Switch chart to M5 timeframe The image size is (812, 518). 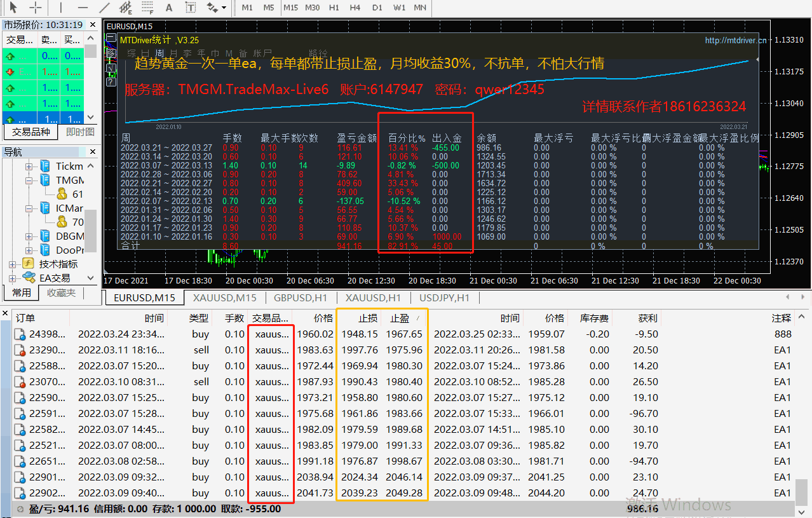click(269, 8)
